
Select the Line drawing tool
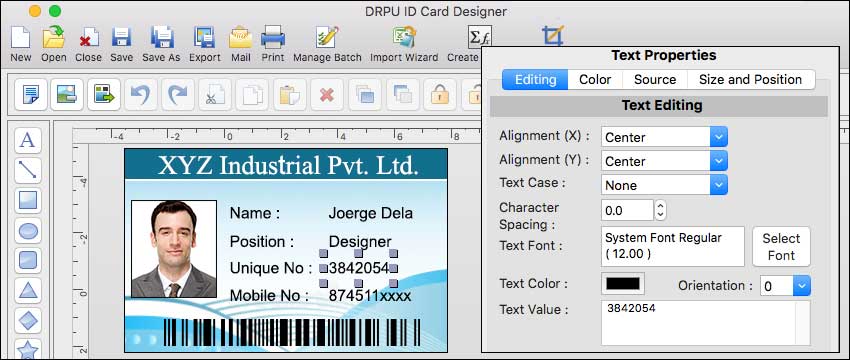coord(28,170)
